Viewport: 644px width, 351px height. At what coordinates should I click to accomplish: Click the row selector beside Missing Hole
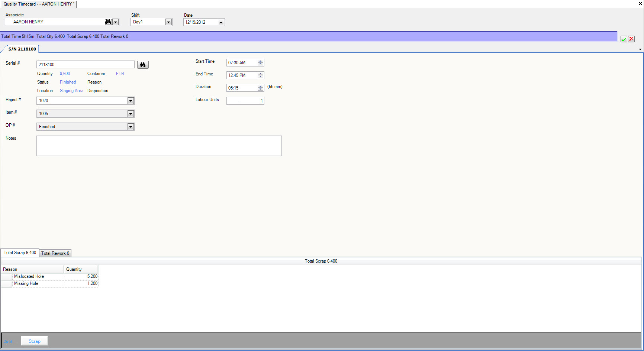pos(7,284)
